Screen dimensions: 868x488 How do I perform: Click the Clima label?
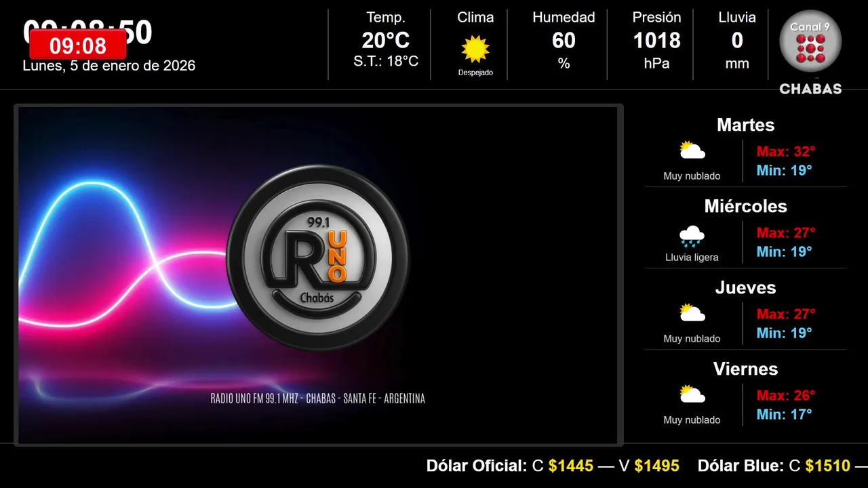coord(475,18)
